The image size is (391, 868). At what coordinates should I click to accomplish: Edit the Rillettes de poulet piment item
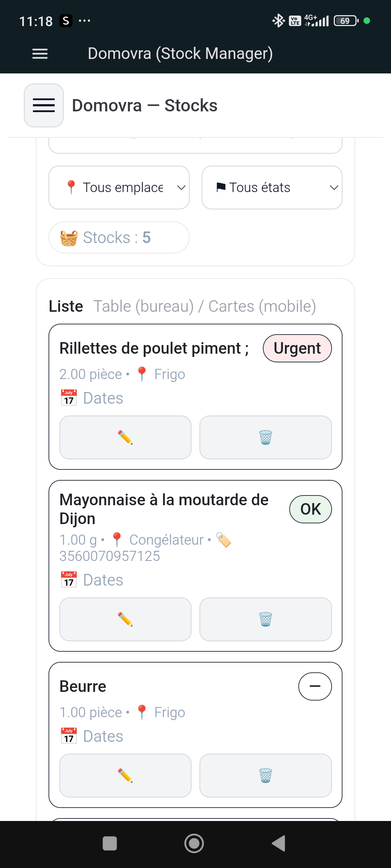pos(125,437)
